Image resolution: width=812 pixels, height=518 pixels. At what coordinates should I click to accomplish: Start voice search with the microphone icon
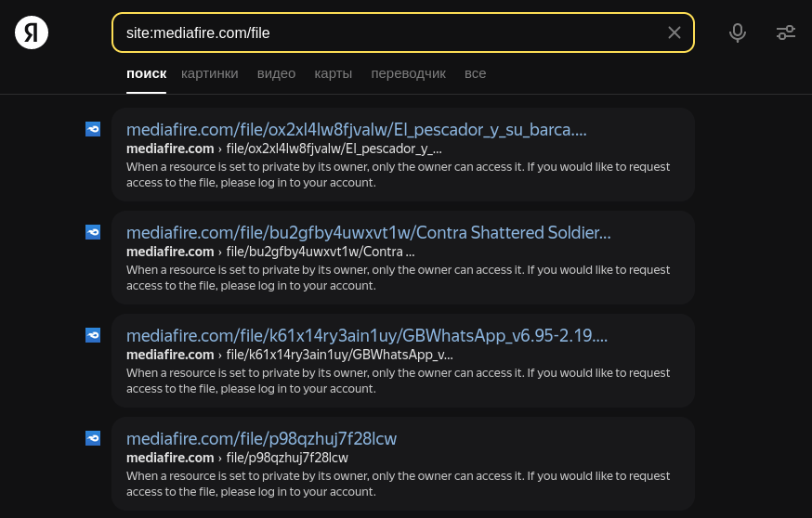738,32
